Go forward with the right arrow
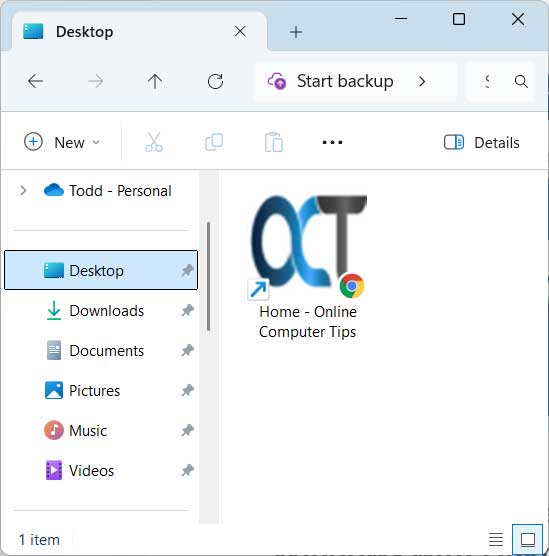Screen dimensions: 549x556 pos(95,82)
